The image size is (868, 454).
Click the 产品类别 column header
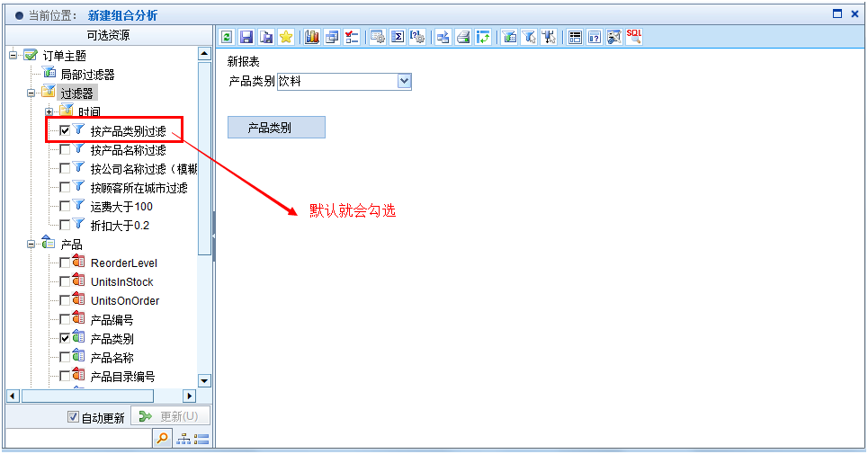[276, 128]
